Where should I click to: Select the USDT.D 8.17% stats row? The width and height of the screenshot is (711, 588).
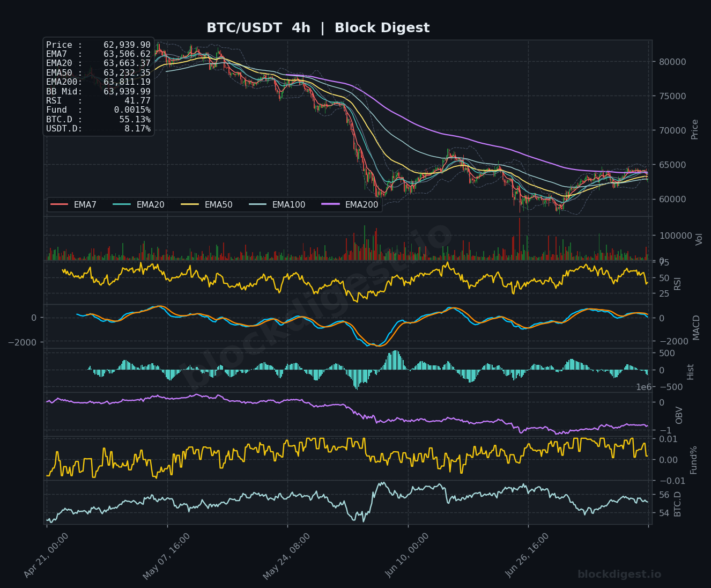98,129
